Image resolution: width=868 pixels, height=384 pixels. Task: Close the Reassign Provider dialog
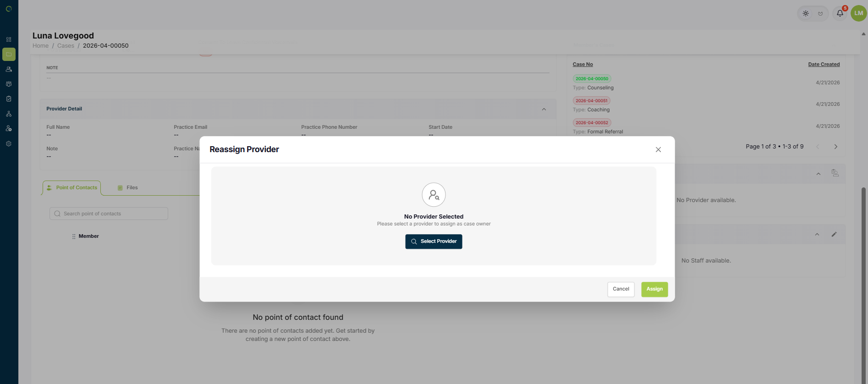658,149
